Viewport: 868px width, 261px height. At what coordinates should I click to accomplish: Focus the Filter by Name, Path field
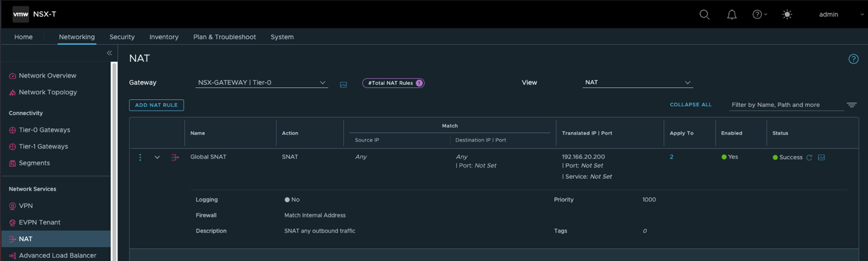click(x=786, y=105)
